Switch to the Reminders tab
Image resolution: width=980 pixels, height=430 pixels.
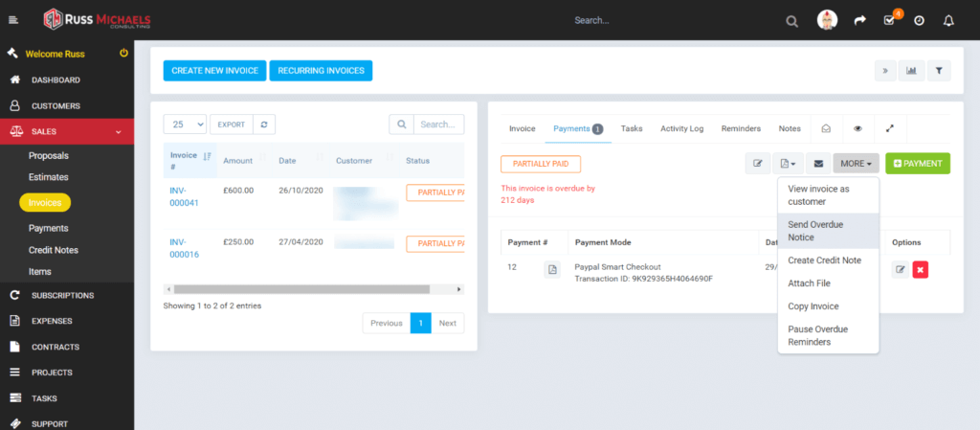(x=742, y=128)
